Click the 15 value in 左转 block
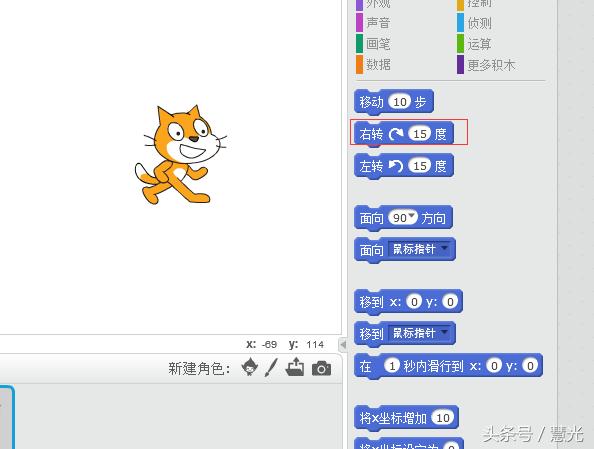The width and height of the screenshot is (594, 449). [x=420, y=166]
